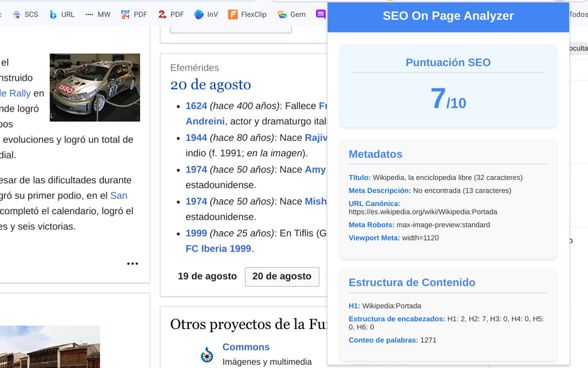Image resolution: width=588 pixels, height=368 pixels.
Task: Open the red PDF bookmark
Action: tap(170, 14)
